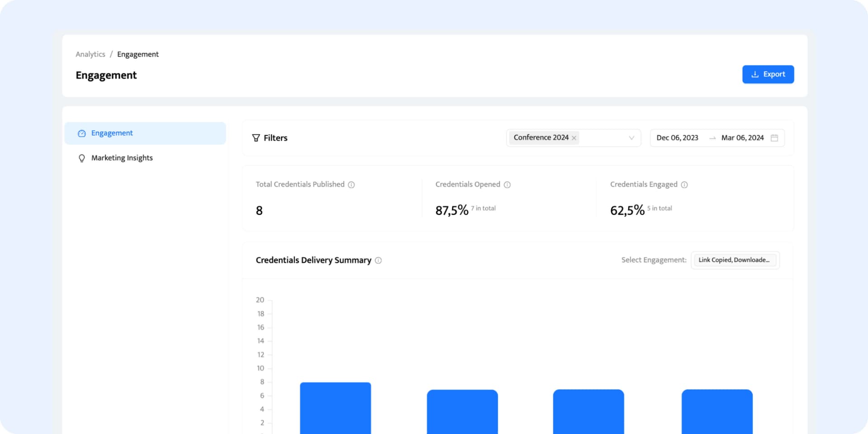
Task: Click the 87,5% Credentials Opened value
Action: [x=452, y=210]
